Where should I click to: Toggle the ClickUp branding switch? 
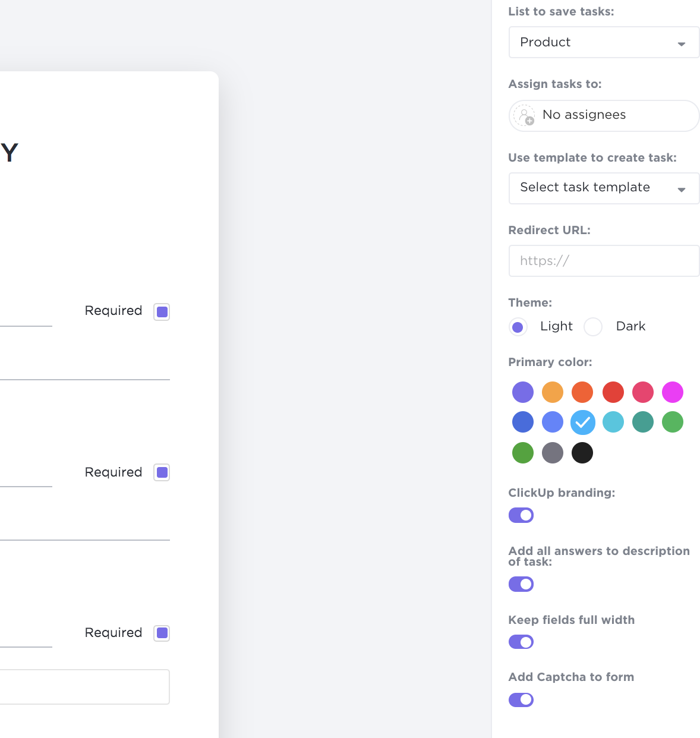(x=521, y=515)
